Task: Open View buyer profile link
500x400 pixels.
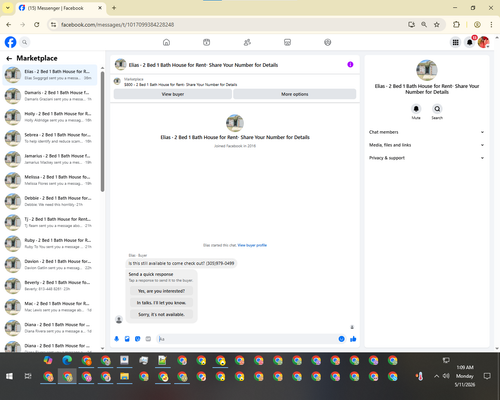Action: 252,245
